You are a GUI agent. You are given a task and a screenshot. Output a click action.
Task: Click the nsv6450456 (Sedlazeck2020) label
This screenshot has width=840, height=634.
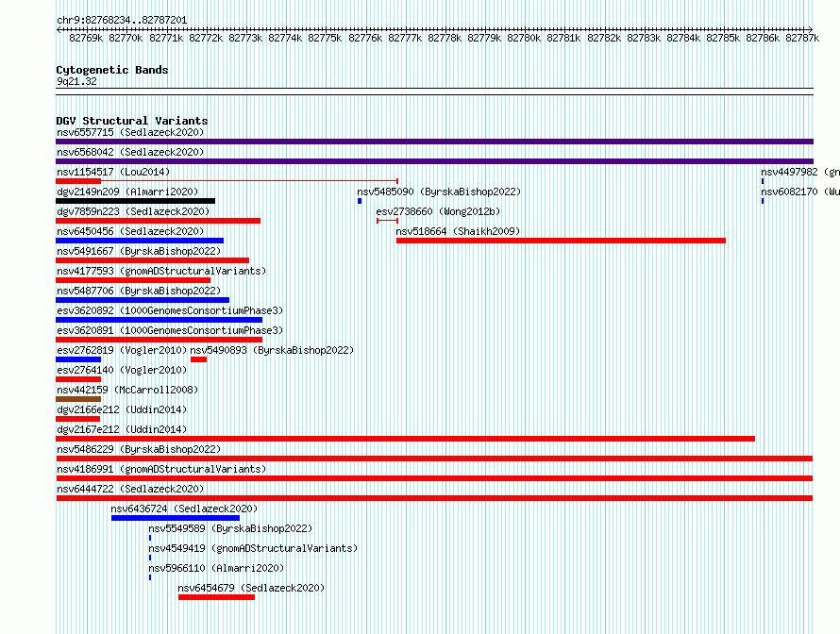tap(130, 231)
